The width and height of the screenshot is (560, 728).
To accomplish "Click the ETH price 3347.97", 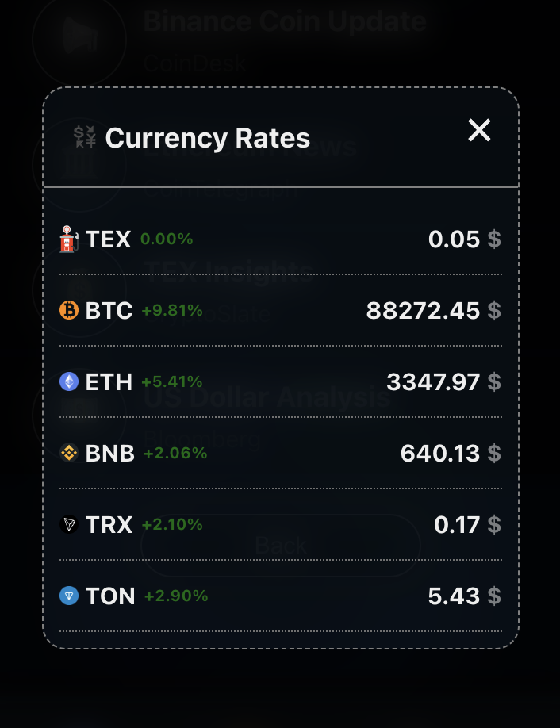I will pos(433,381).
